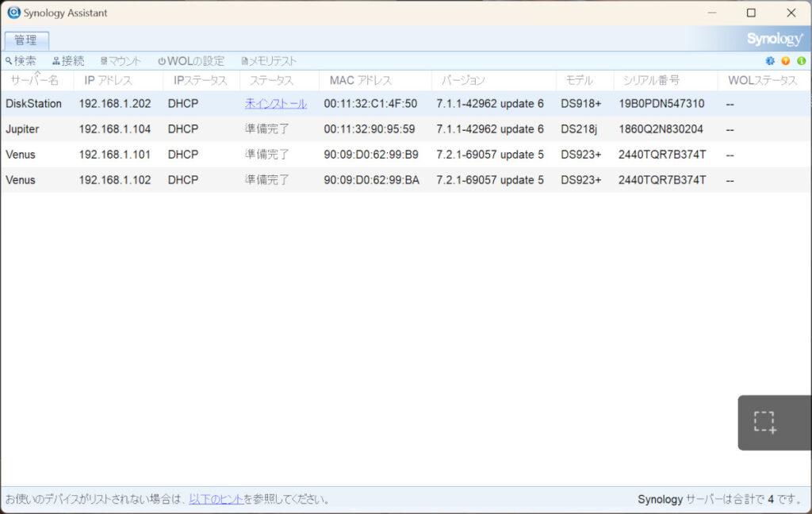Click the DHCP cell in the Jupiter row
The height and width of the screenshot is (514, 812).
(183, 129)
